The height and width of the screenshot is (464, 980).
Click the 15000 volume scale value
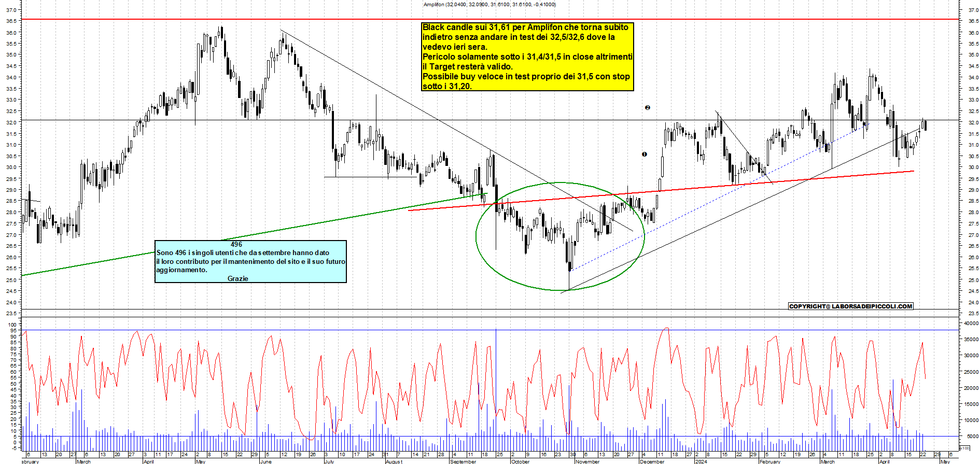(x=971, y=404)
